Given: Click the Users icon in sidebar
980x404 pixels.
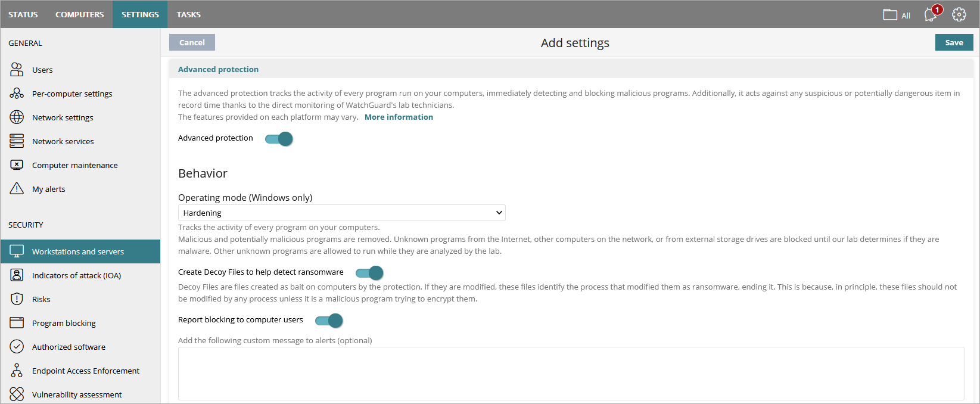Looking at the screenshot, I should (x=17, y=70).
